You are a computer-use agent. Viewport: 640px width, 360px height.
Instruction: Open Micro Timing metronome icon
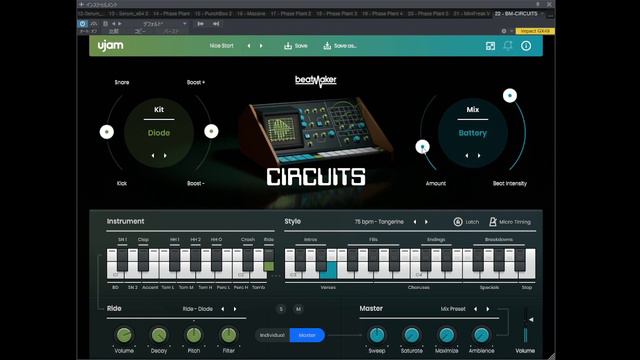pyautogui.click(x=493, y=222)
